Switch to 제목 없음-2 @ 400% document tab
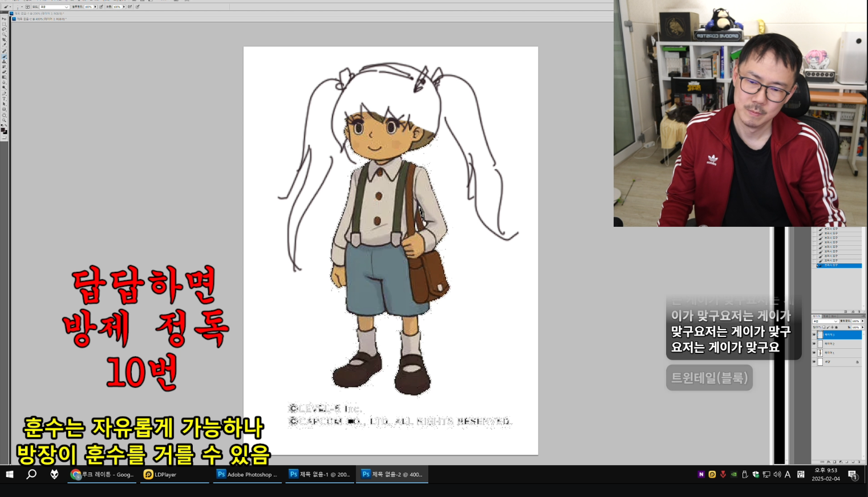This screenshot has height=497, width=868. click(39, 19)
